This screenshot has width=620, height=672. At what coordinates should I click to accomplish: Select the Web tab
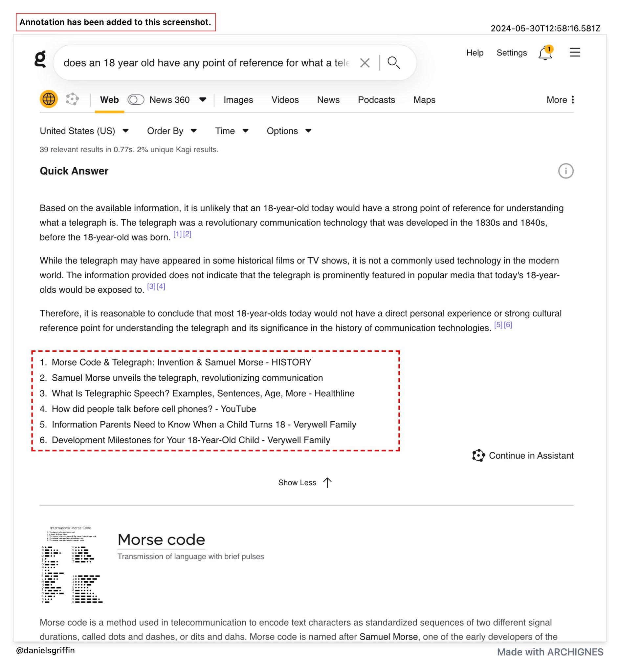[x=109, y=100]
